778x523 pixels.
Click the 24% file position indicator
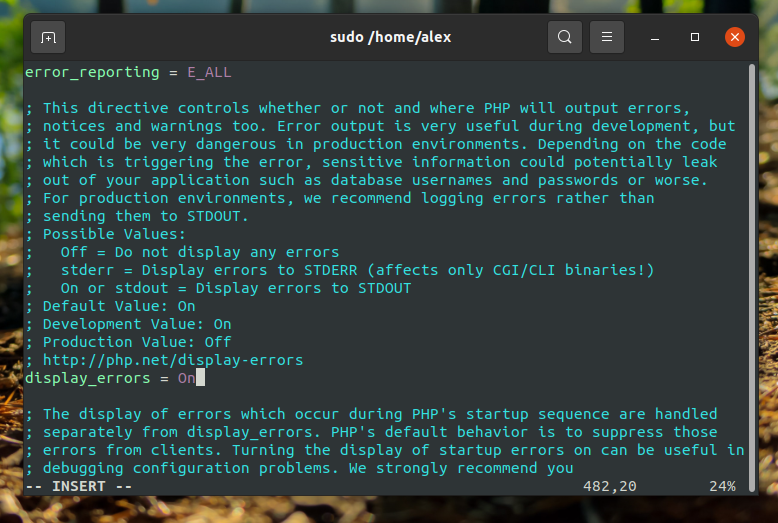(x=722, y=486)
